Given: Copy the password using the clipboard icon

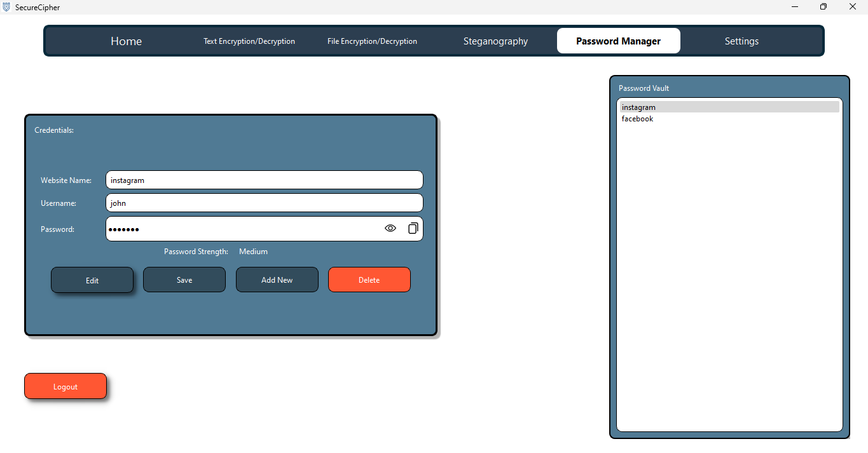Looking at the screenshot, I should click(x=413, y=229).
